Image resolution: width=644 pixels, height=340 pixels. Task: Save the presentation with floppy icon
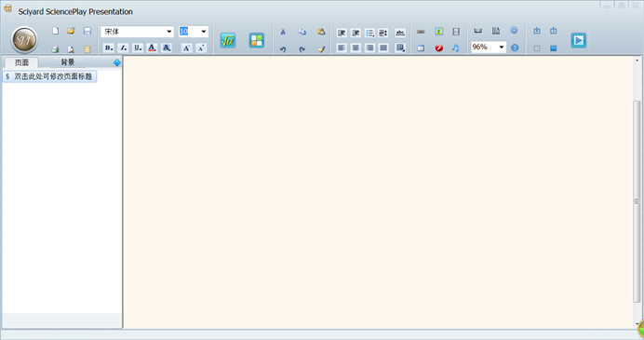(87, 31)
